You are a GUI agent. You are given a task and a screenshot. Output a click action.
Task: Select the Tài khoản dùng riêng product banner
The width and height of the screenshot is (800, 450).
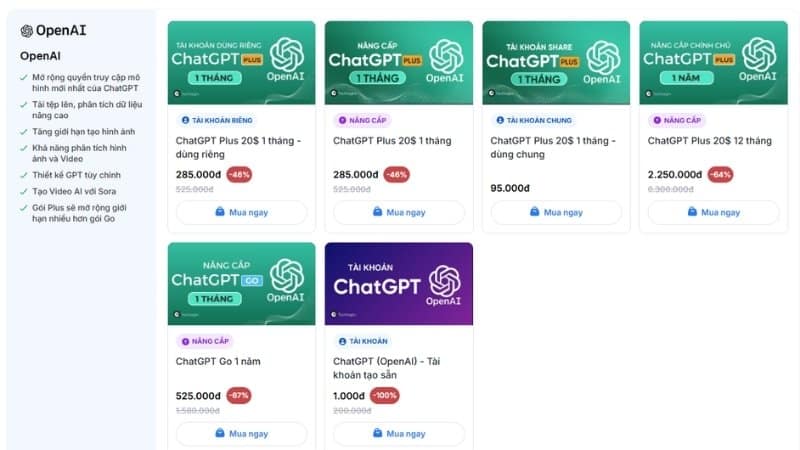241,62
